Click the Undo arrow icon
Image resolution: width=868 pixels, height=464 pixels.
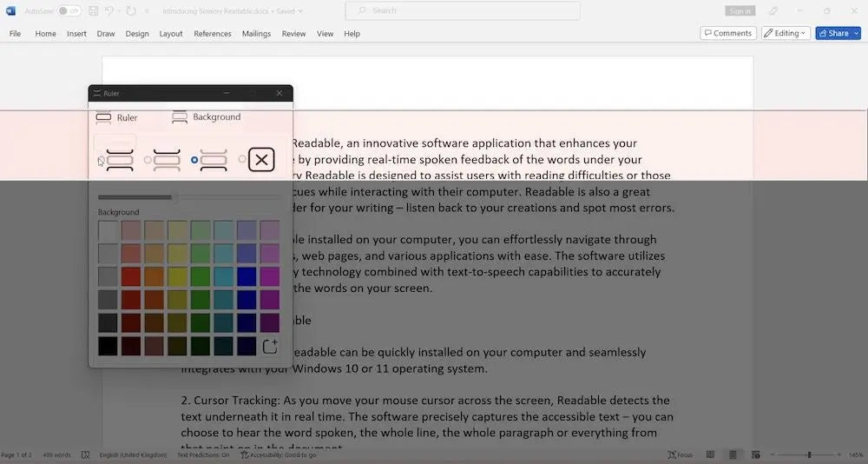pyautogui.click(x=109, y=10)
